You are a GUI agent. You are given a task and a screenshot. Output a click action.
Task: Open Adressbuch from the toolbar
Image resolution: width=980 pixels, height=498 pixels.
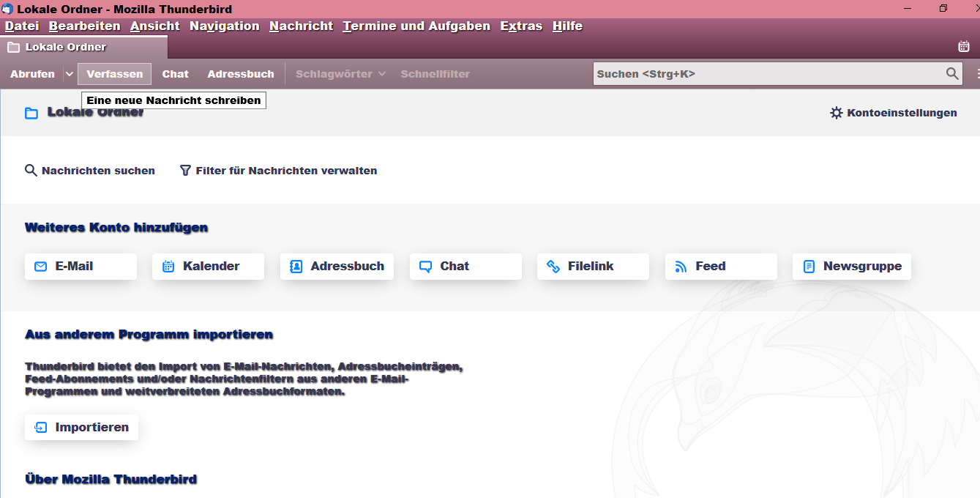[241, 74]
